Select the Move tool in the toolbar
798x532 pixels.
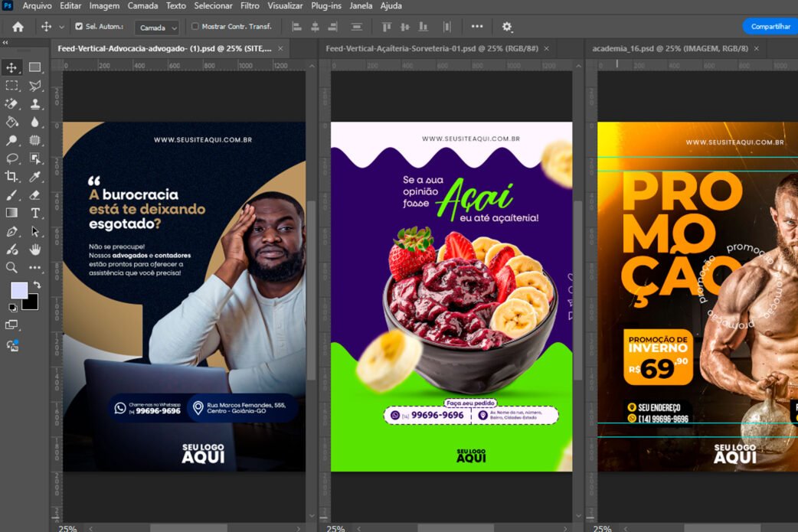[x=11, y=67]
